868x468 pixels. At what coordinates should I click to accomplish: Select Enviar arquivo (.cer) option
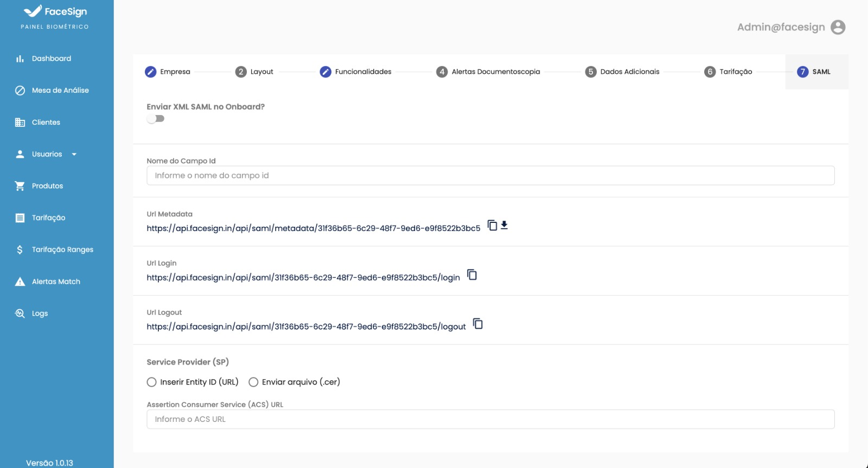pyautogui.click(x=253, y=382)
